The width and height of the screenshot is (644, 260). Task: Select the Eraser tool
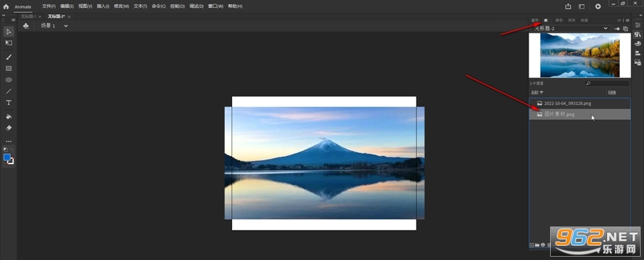9,128
